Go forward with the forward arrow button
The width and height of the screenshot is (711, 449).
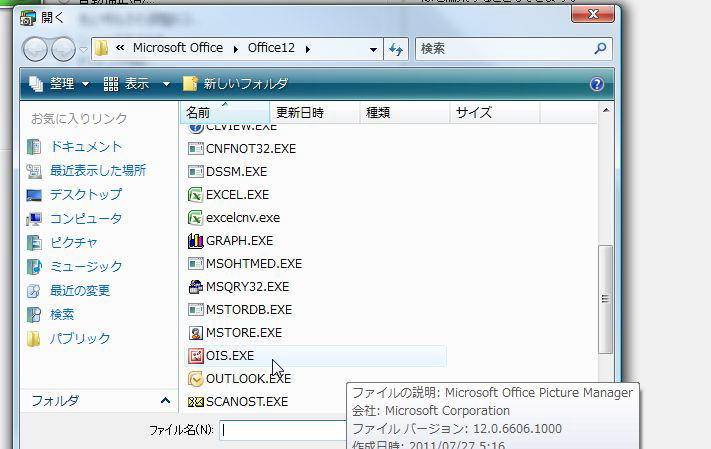63,49
